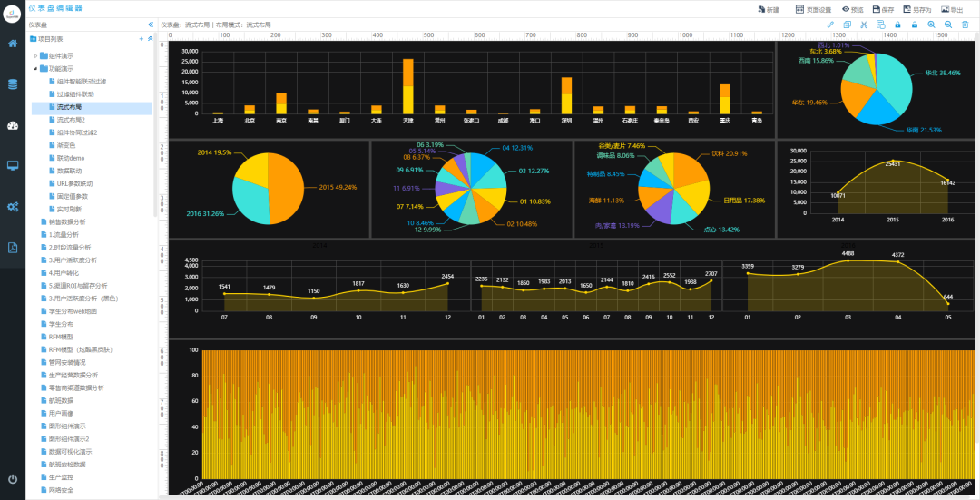Open the Home page from sidebar
The image size is (980, 500).
click(x=13, y=44)
